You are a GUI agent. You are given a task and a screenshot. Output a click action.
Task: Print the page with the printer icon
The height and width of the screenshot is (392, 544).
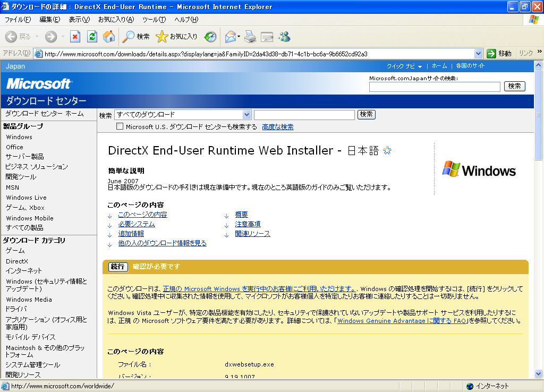[250, 37]
